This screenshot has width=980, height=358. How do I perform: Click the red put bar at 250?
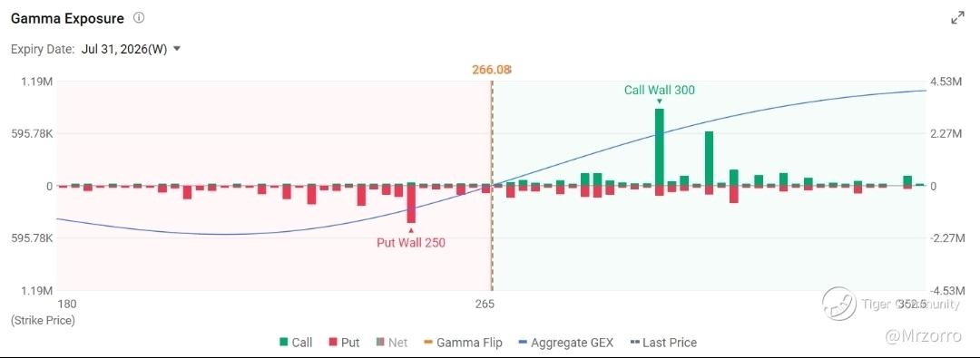coord(411,204)
